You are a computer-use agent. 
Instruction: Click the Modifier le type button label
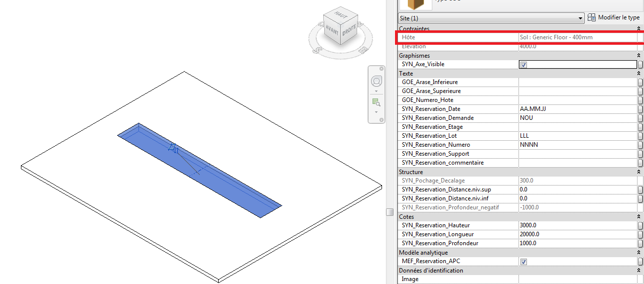click(619, 17)
